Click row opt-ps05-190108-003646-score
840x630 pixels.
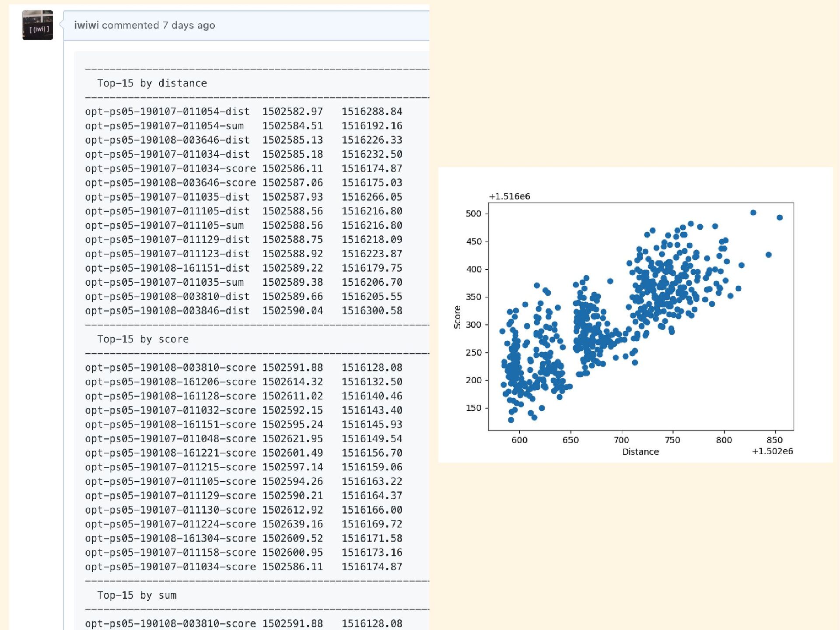coord(244,183)
